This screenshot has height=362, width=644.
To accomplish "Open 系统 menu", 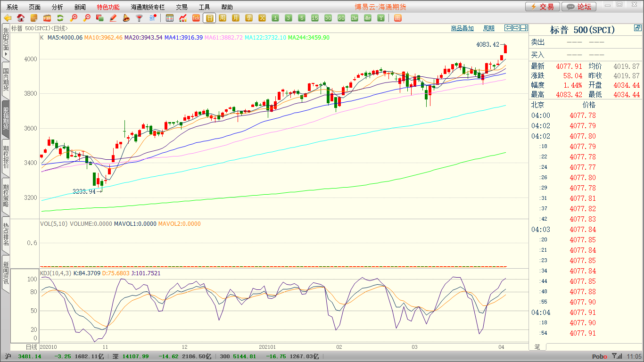I will point(12,7).
